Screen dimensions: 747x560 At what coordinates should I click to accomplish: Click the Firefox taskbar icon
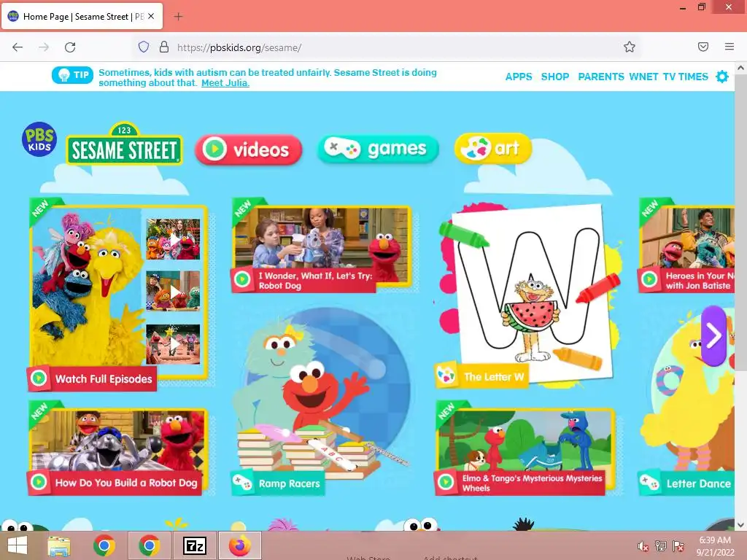(x=240, y=545)
